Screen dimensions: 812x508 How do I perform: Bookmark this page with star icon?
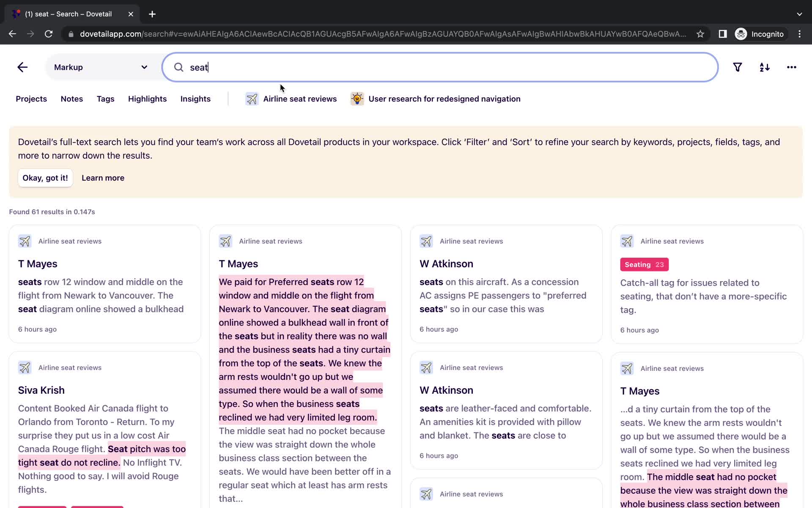click(x=700, y=34)
